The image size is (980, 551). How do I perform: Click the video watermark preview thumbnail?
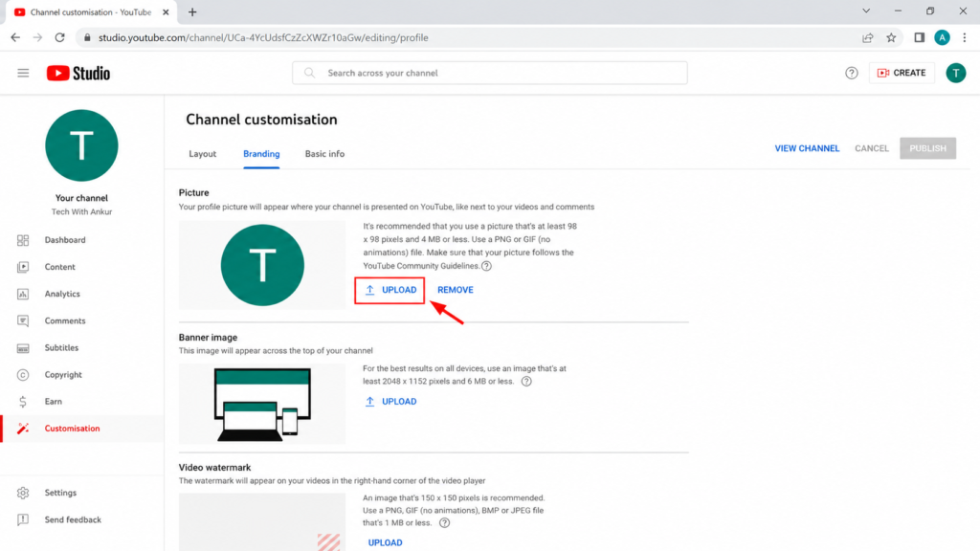tap(262, 522)
